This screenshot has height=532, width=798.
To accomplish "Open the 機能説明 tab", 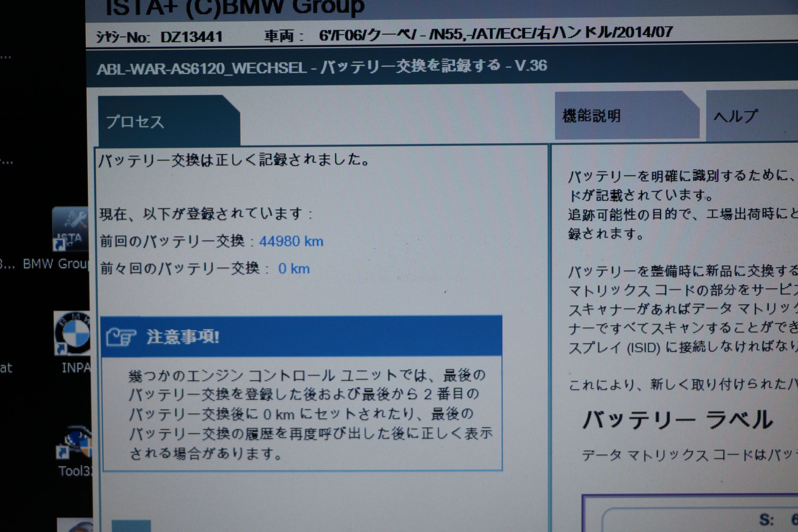I will [627, 115].
